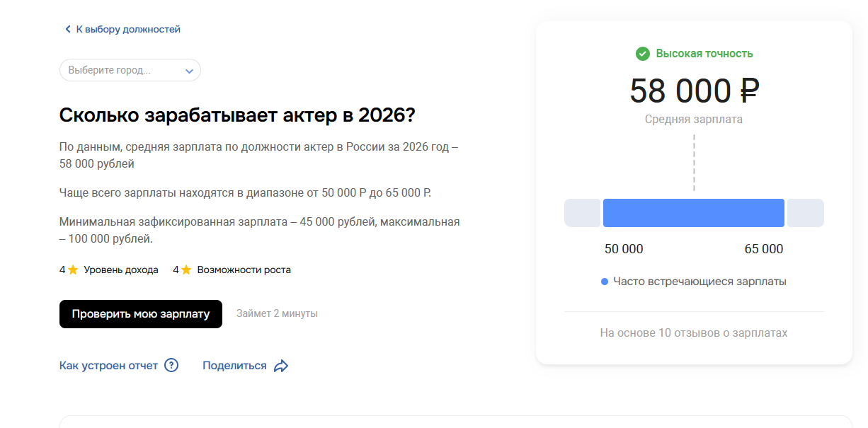Click the share arrow icon
Image resolution: width=868 pixels, height=428 pixels.
[x=281, y=366]
